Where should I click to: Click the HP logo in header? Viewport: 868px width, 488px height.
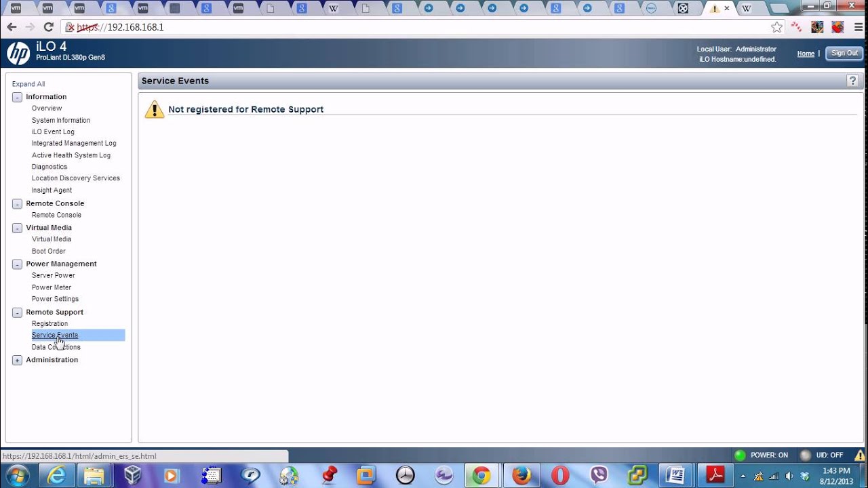[18, 54]
